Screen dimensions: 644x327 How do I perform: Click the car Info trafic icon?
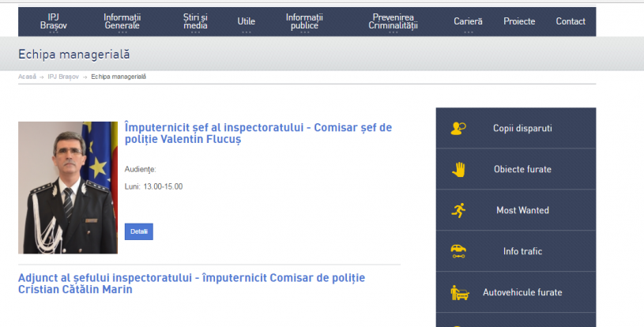click(x=459, y=251)
